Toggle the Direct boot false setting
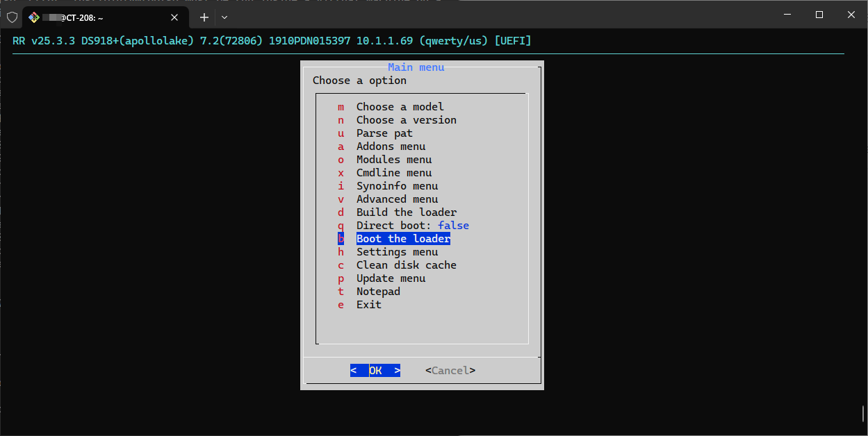The image size is (868, 436). coord(412,226)
